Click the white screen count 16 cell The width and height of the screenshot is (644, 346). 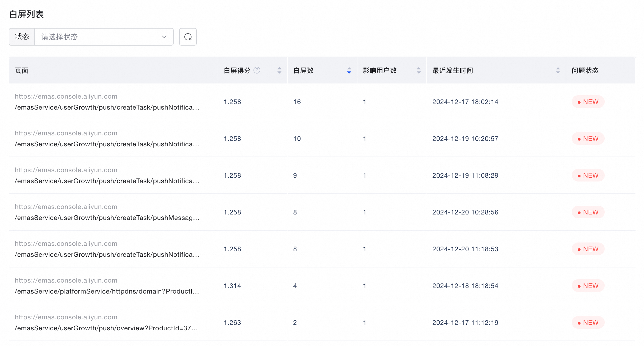click(297, 102)
